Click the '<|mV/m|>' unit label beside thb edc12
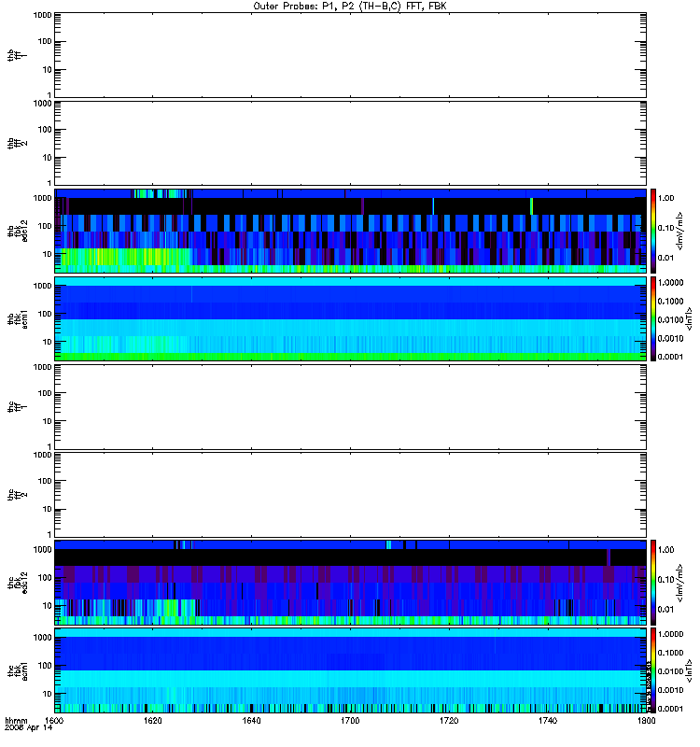The image size is (700, 747). [680, 231]
